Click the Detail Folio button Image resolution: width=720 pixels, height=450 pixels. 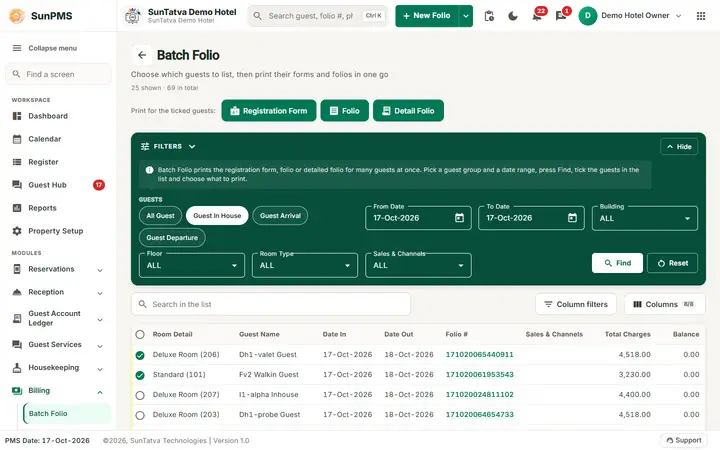tap(408, 111)
